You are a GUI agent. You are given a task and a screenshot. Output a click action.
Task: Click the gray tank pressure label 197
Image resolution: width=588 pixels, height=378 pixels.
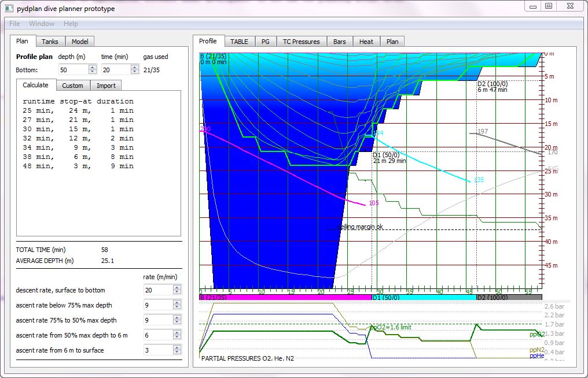(483, 131)
